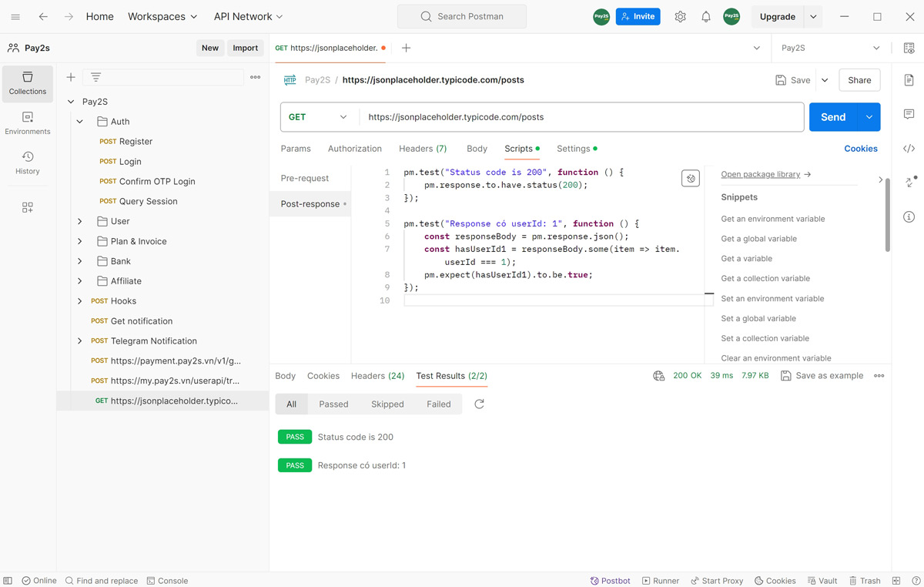Open the Headers (24) response tab

coord(378,376)
